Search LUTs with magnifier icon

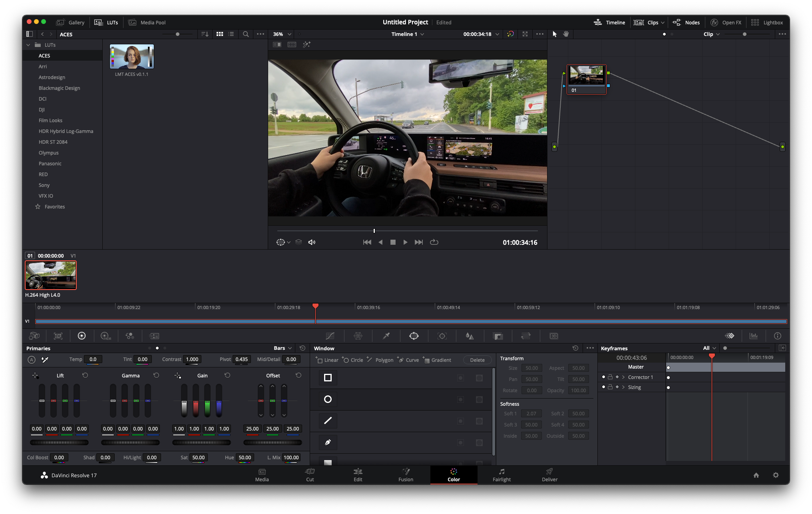(x=246, y=34)
